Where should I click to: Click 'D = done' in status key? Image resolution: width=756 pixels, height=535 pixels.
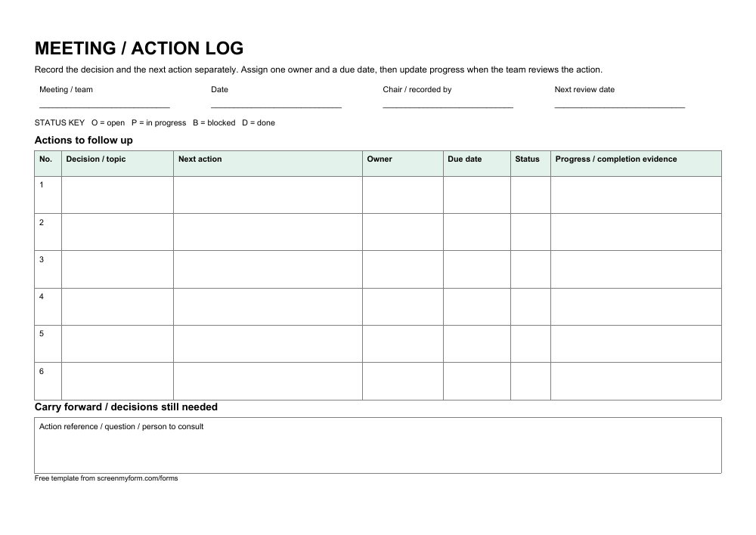(259, 123)
